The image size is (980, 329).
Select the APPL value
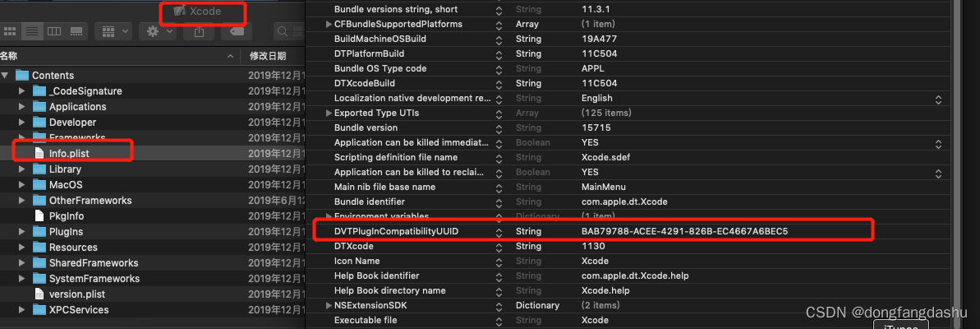(592, 68)
